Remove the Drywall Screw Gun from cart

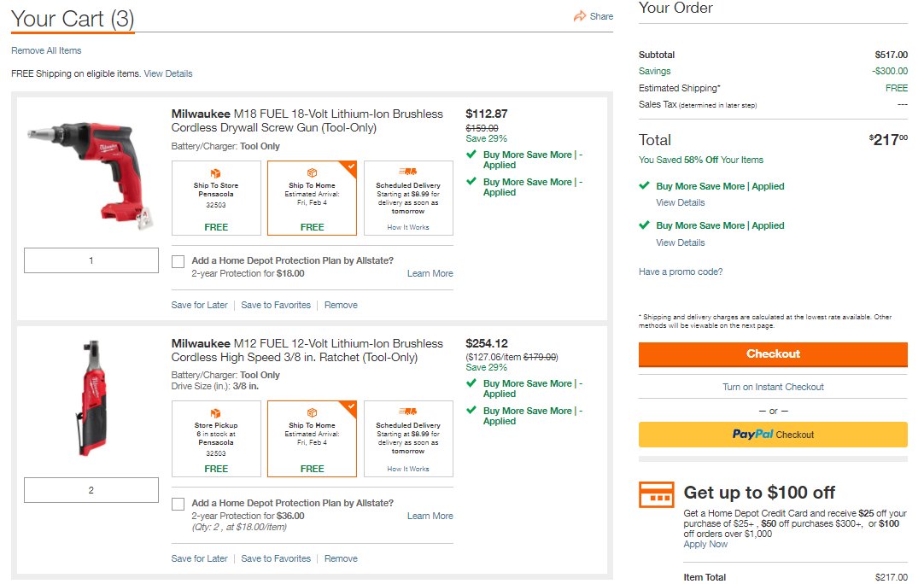tap(341, 306)
